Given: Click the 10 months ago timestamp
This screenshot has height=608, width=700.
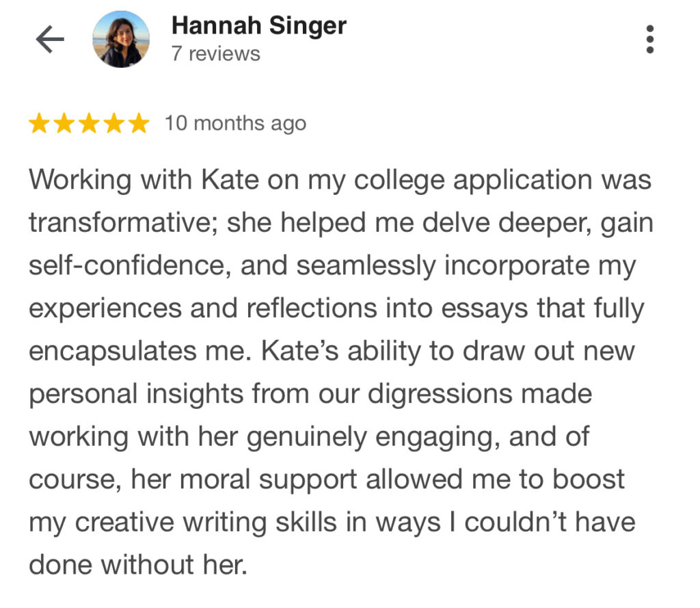Looking at the screenshot, I should tap(235, 124).
